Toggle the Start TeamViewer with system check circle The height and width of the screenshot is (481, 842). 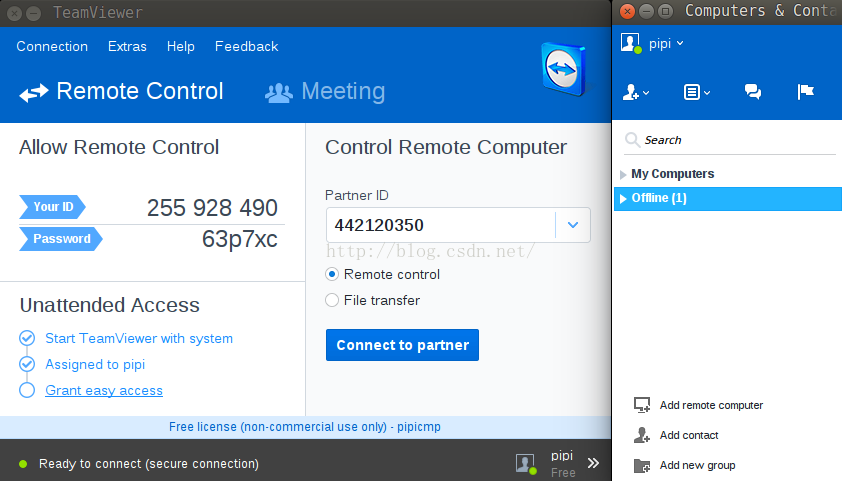(x=27, y=338)
